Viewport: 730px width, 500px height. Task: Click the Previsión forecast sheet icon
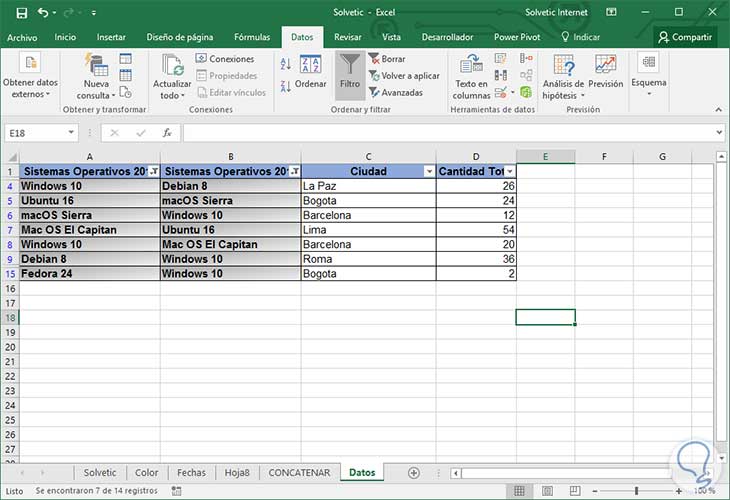click(x=605, y=64)
